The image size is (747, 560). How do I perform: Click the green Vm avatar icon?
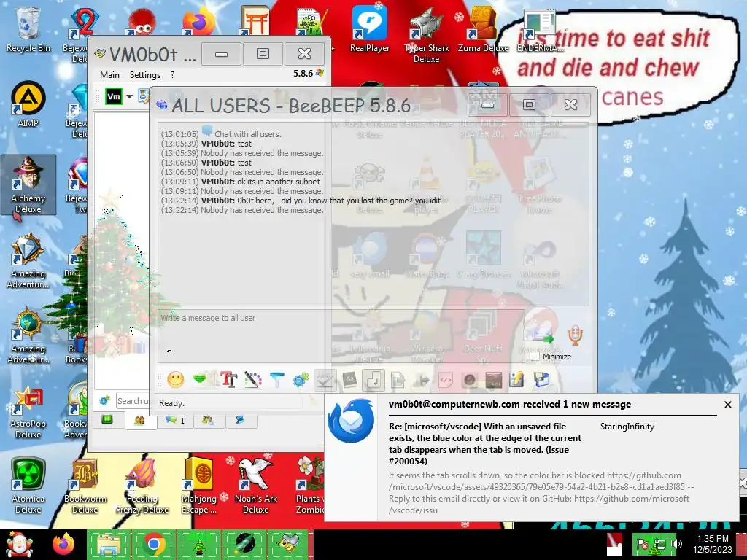click(x=113, y=96)
